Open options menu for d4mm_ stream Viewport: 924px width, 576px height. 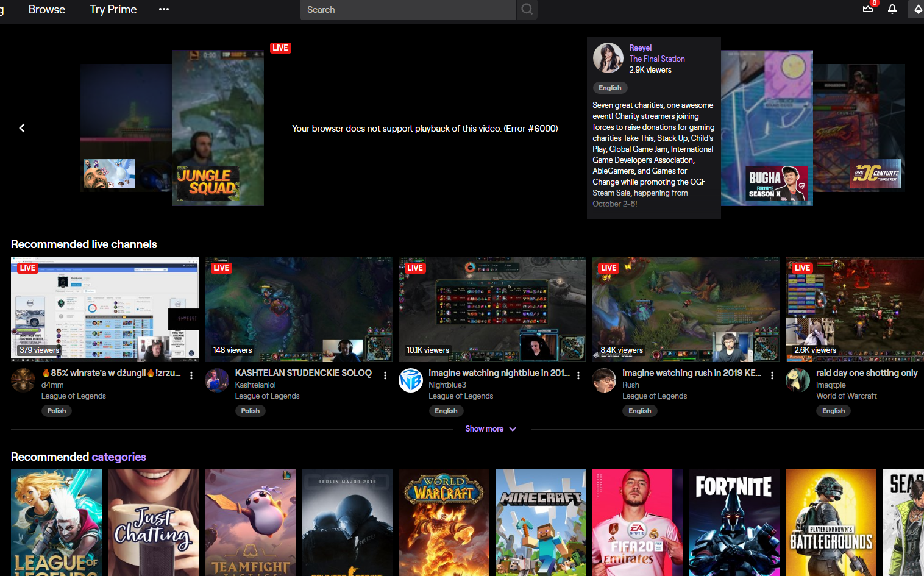[191, 375]
